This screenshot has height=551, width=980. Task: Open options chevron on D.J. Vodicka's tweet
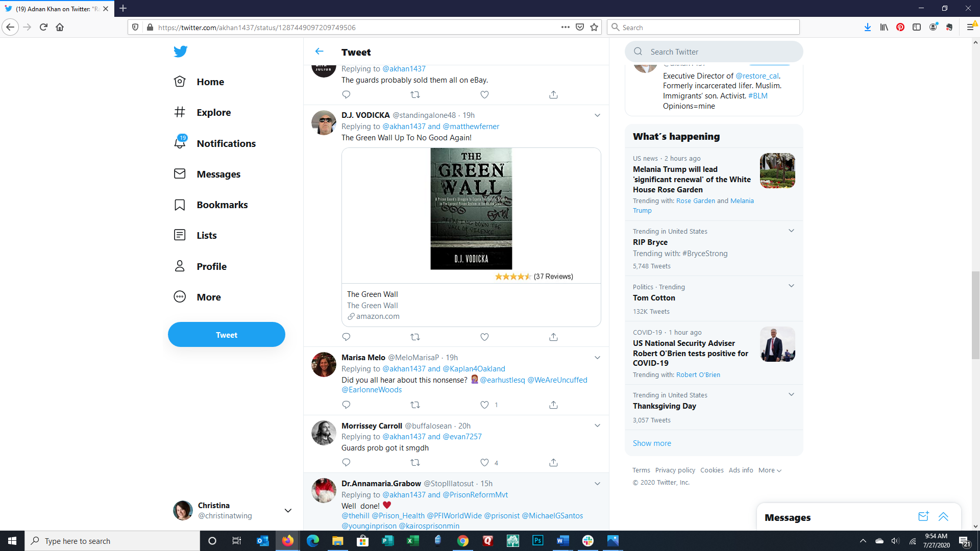pos(597,115)
